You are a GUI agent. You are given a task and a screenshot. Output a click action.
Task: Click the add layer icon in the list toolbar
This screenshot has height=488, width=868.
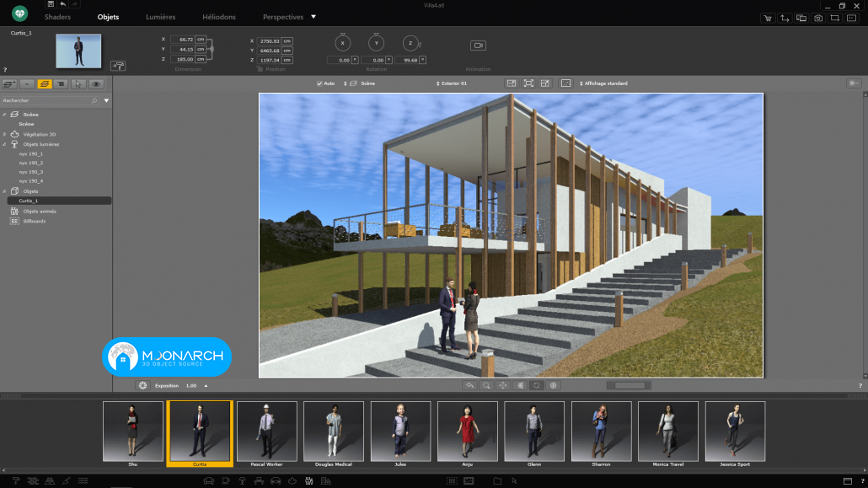pyautogui.click(x=9, y=84)
